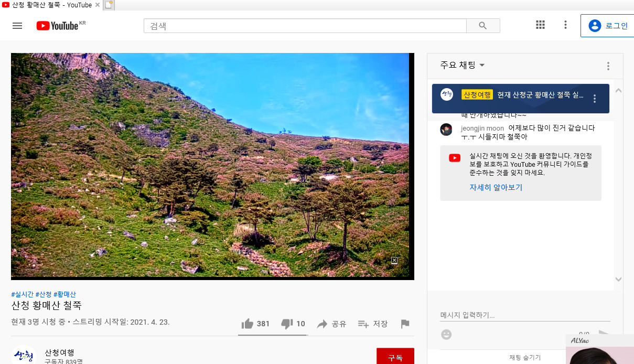Focus the 검색 search input field

tap(304, 26)
